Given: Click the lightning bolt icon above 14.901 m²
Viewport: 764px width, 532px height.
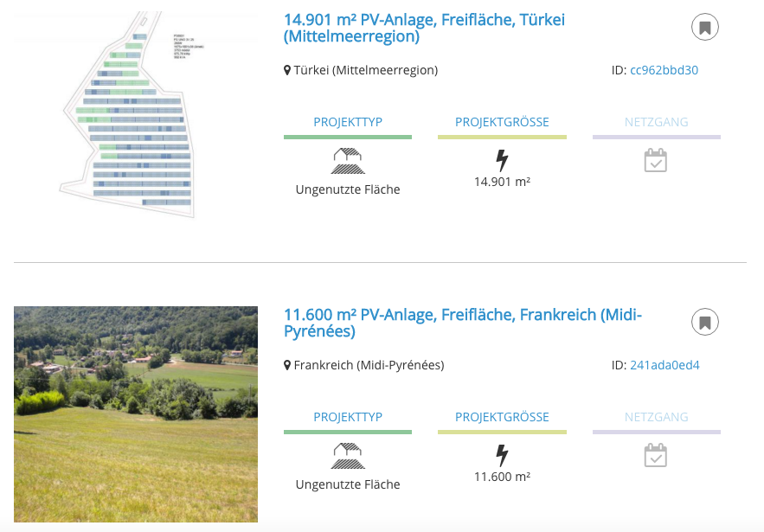Looking at the screenshot, I should coord(502,160).
